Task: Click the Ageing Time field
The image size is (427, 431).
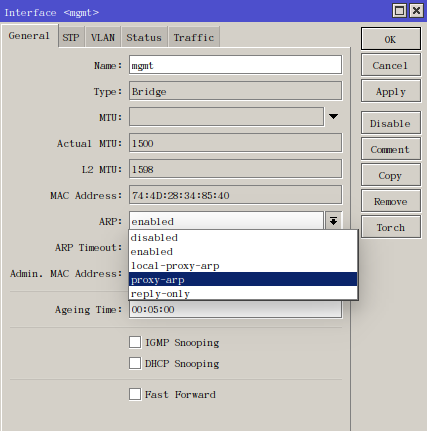Action: click(235, 309)
